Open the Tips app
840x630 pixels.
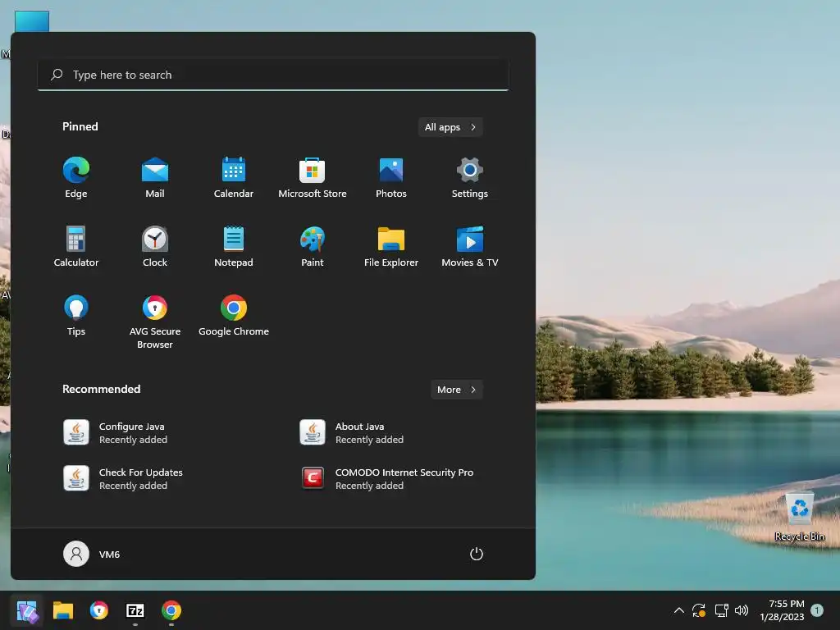click(x=76, y=316)
